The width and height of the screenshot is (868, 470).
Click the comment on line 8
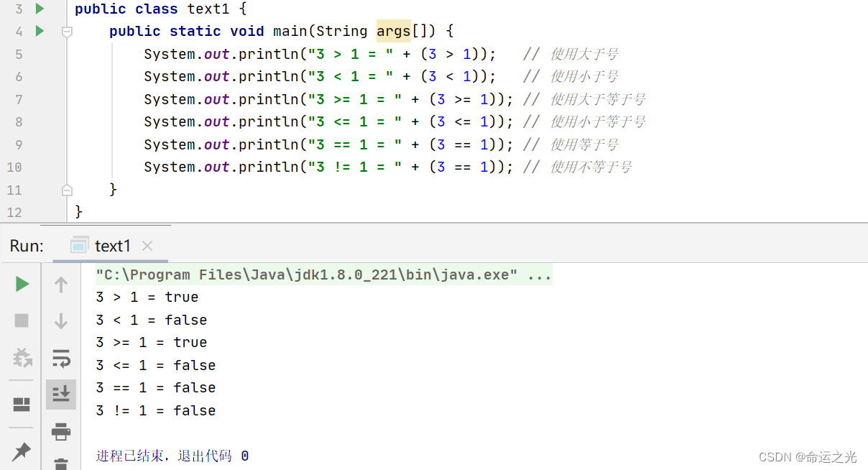click(584, 121)
